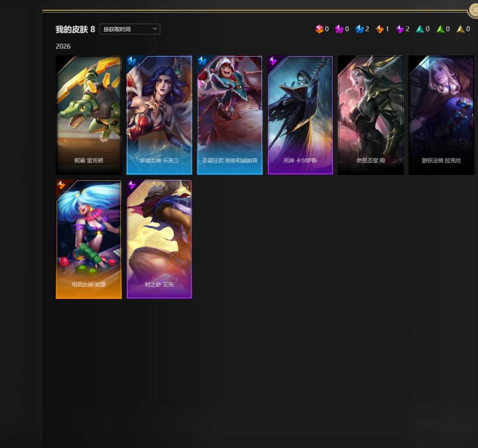Click the blue epic gem counter icon
This screenshot has width=478, height=448.
(x=359, y=29)
